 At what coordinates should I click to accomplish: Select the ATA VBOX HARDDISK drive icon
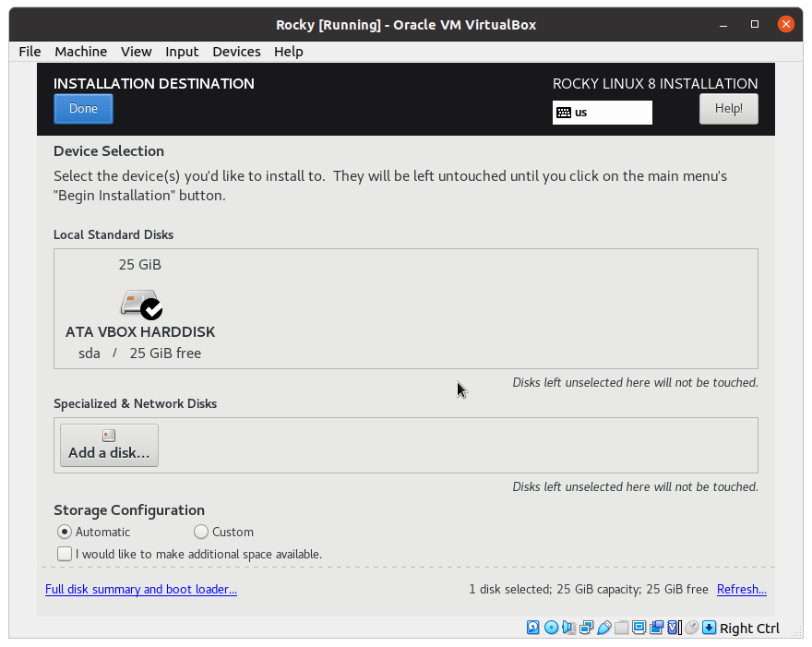click(x=141, y=304)
